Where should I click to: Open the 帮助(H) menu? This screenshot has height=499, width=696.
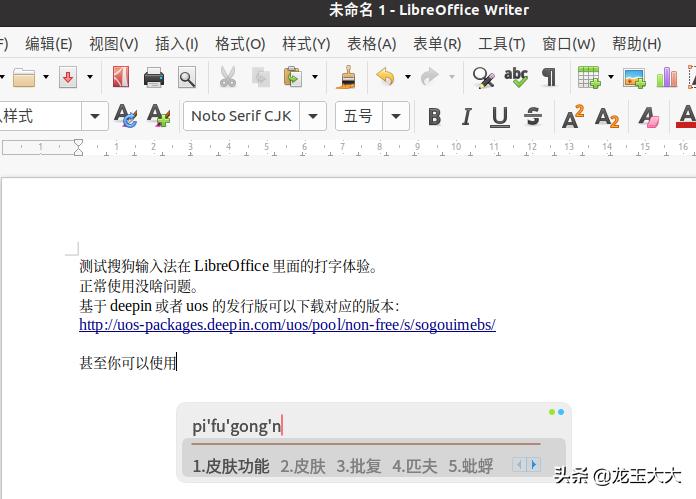coord(637,44)
